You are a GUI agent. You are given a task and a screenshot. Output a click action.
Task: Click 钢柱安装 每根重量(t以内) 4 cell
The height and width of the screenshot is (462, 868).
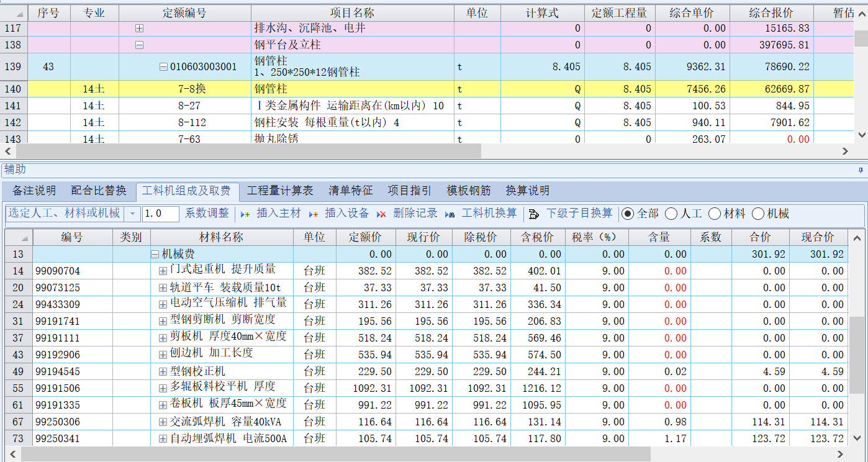(352, 122)
